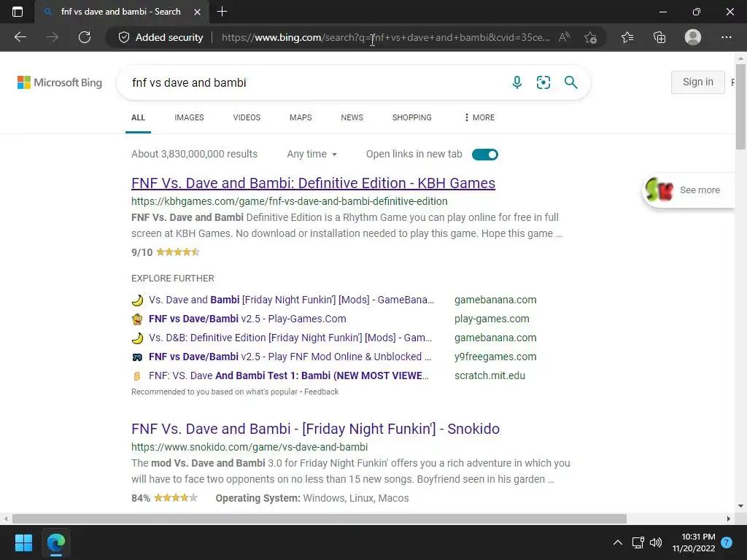Open visual search camera icon

coord(543,82)
